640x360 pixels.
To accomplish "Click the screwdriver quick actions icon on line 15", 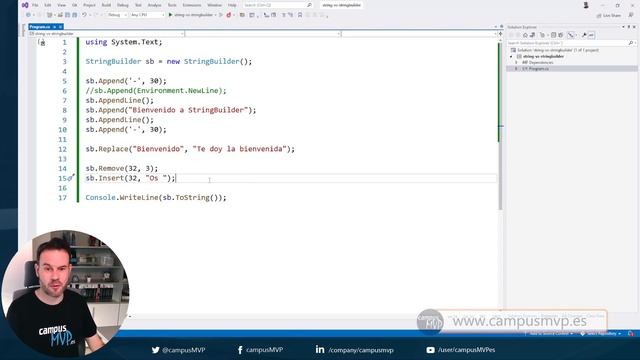I will pyautogui.click(x=71, y=178).
